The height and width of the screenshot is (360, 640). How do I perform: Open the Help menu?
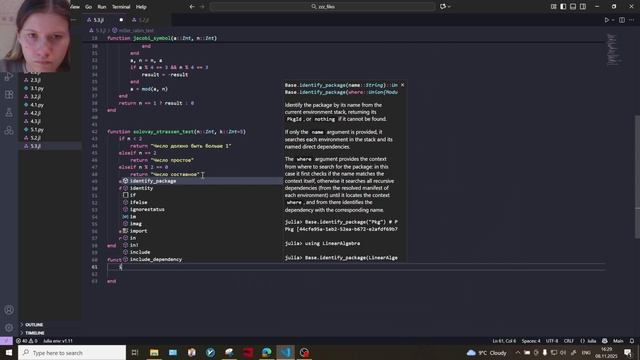coord(141,7)
